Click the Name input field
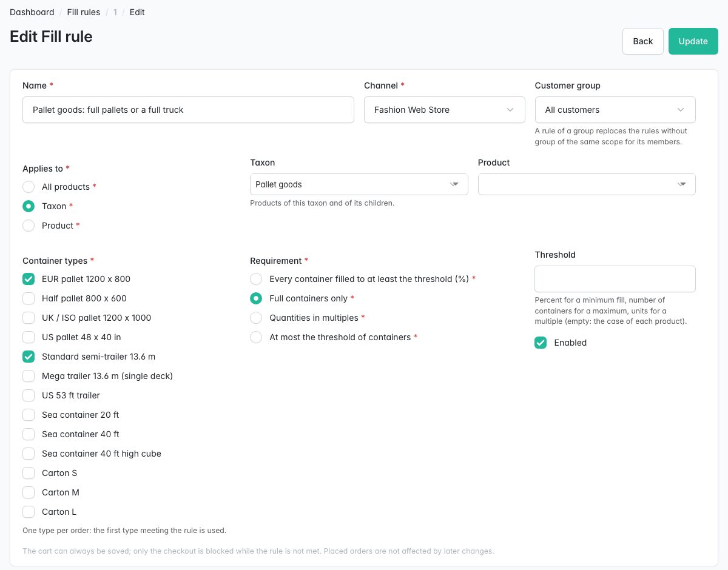 click(x=188, y=110)
